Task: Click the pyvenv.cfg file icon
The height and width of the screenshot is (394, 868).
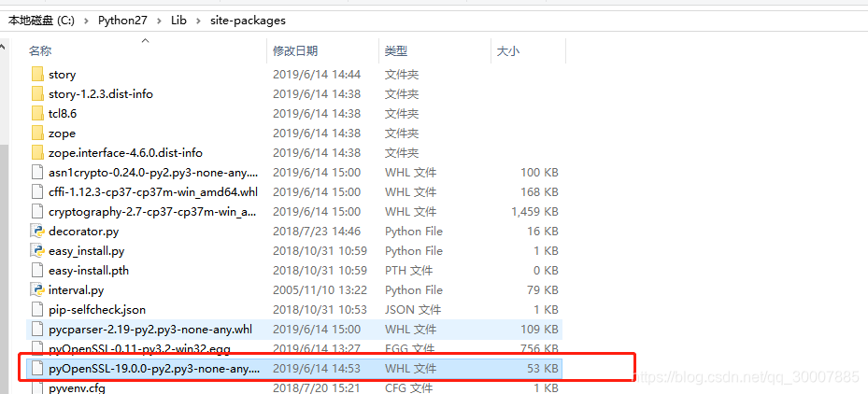Action: click(37, 387)
